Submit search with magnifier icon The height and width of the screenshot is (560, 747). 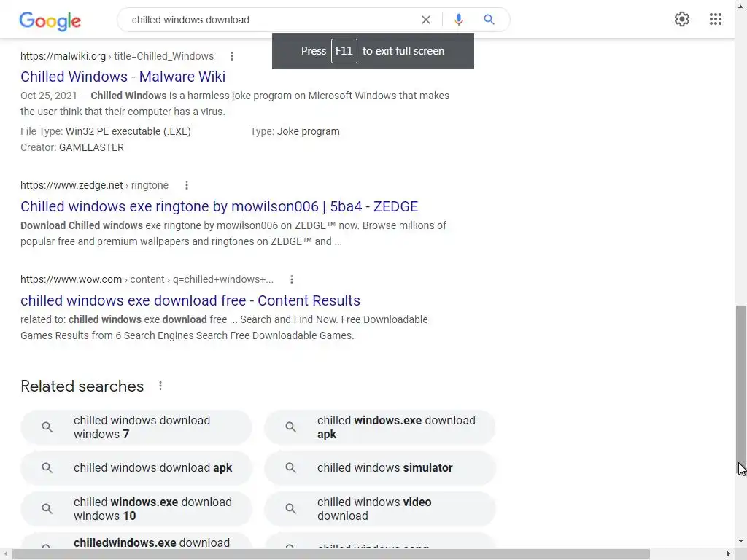click(489, 20)
